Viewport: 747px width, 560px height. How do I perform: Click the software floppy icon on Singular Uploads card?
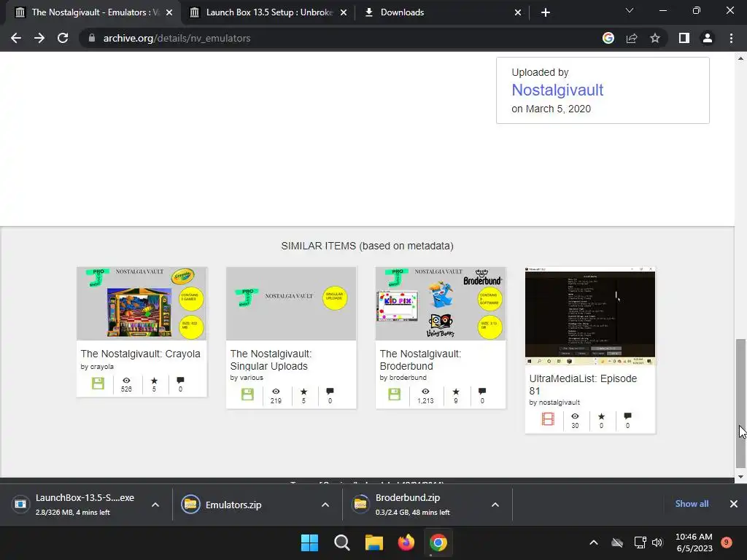click(x=247, y=394)
